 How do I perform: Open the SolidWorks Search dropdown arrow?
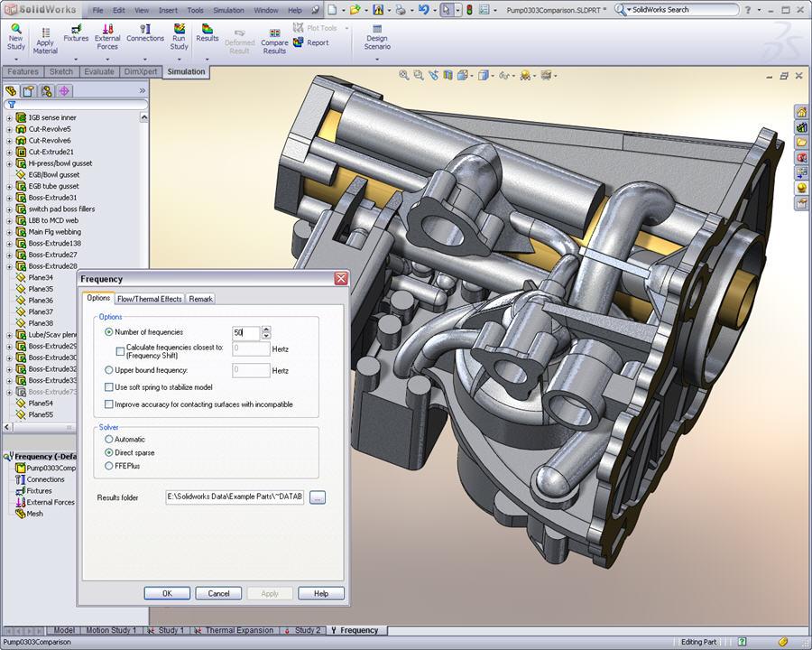629,9
